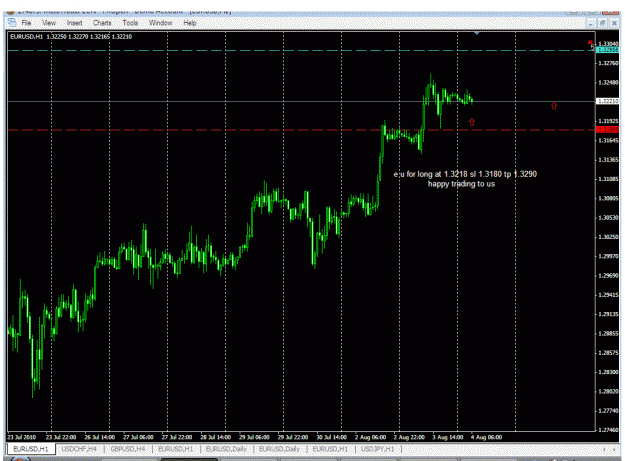Open the Tools menu
Screen dimensions: 625x461
130,23
